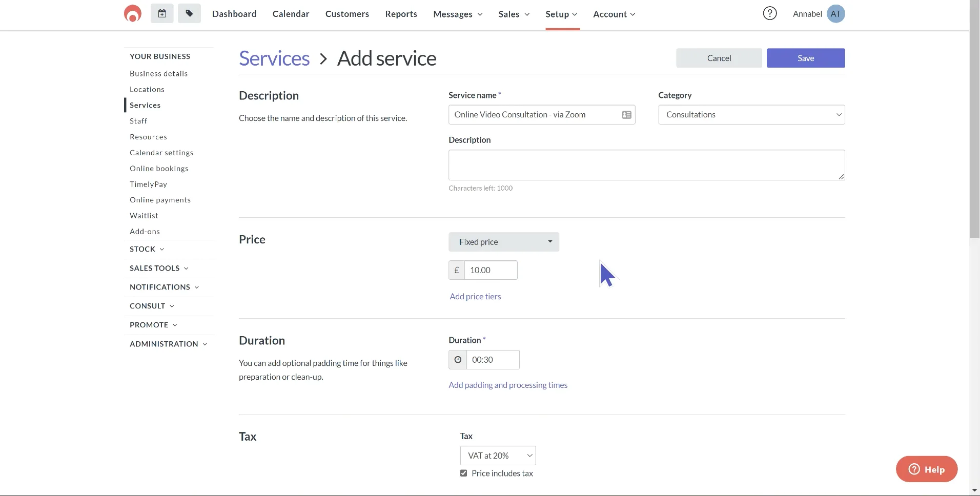Viewport: 980px width, 496px height.
Task: Open the Messages menu
Action: pyautogui.click(x=458, y=14)
